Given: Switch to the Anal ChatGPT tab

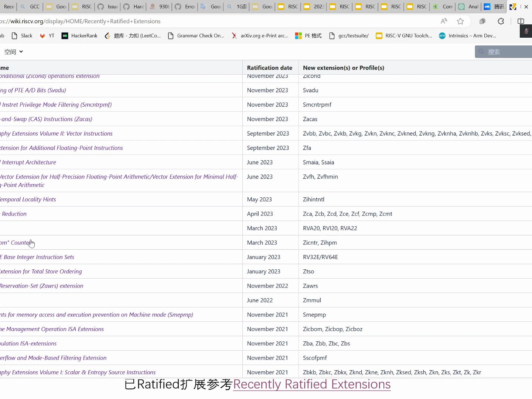Looking at the screenshot, I should coord(468,7).
